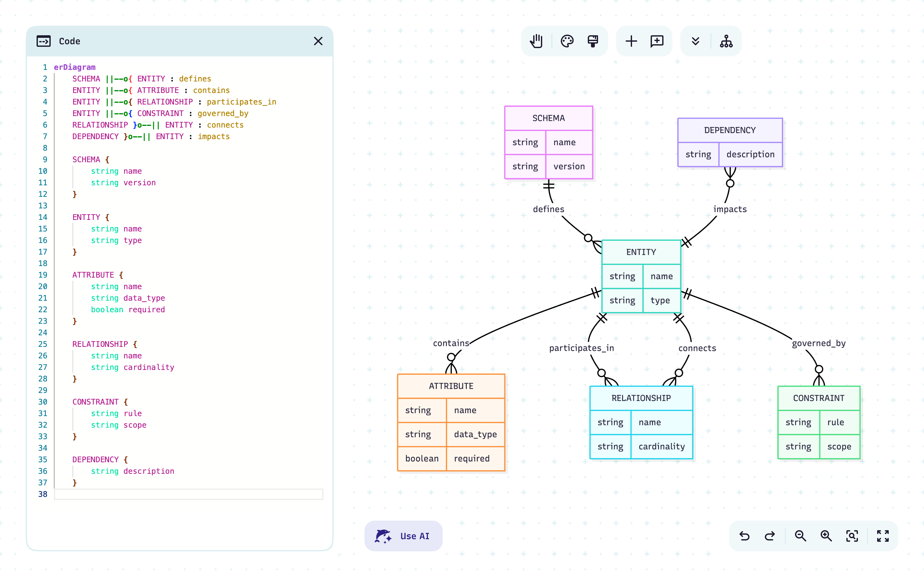This screenshot has height=577, width=924.
Task: Redo the last change
Action: 770,536
